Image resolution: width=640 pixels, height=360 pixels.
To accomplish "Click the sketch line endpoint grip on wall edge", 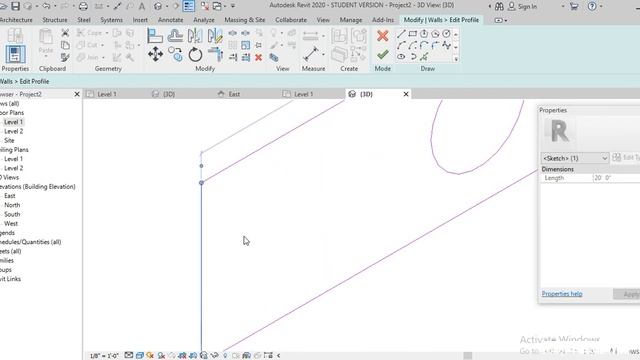I will click(x=201, y=182).
